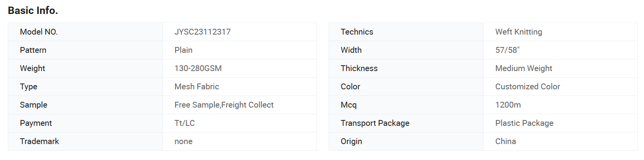Viewport: 644px width, 160px height.
Task: Click the Mesh Fabric type value
Action: pos(197,87)
